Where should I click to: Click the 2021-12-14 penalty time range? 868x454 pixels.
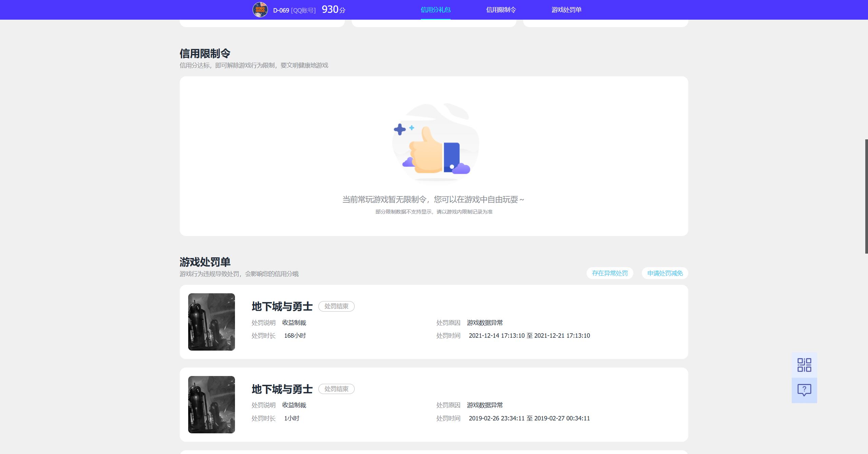[529, 336]
